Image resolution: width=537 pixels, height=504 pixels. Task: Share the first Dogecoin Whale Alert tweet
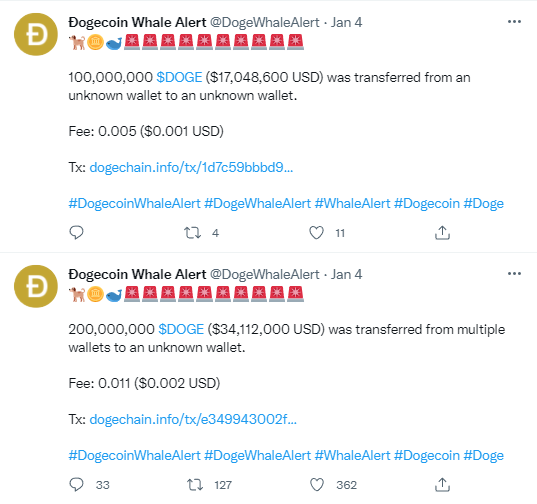[442, 233]
